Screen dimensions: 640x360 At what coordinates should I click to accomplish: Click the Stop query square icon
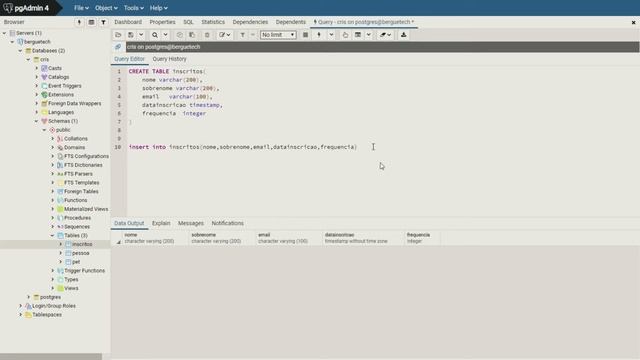305,35
